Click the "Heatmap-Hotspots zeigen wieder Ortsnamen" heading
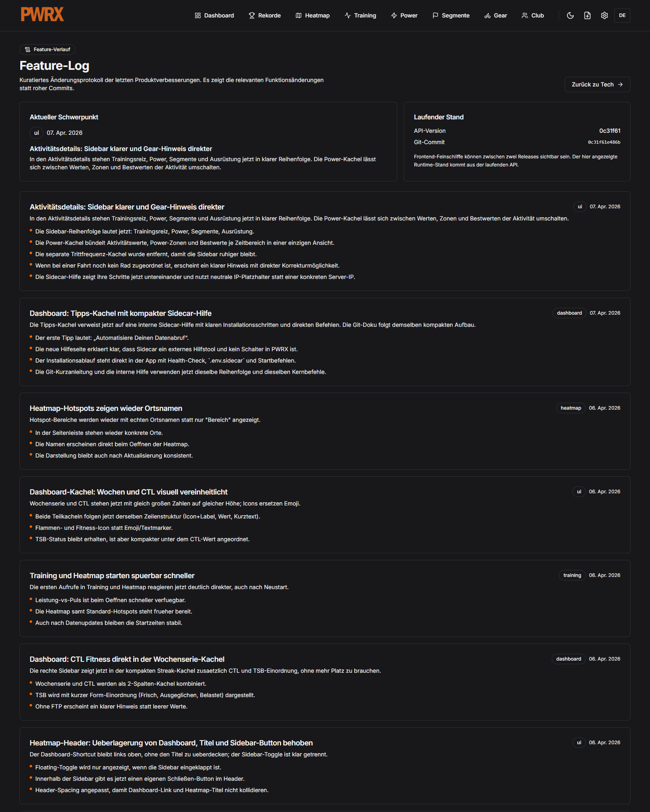Image resolution: width=650 pixels, height=812 pixels. [106, 408]
